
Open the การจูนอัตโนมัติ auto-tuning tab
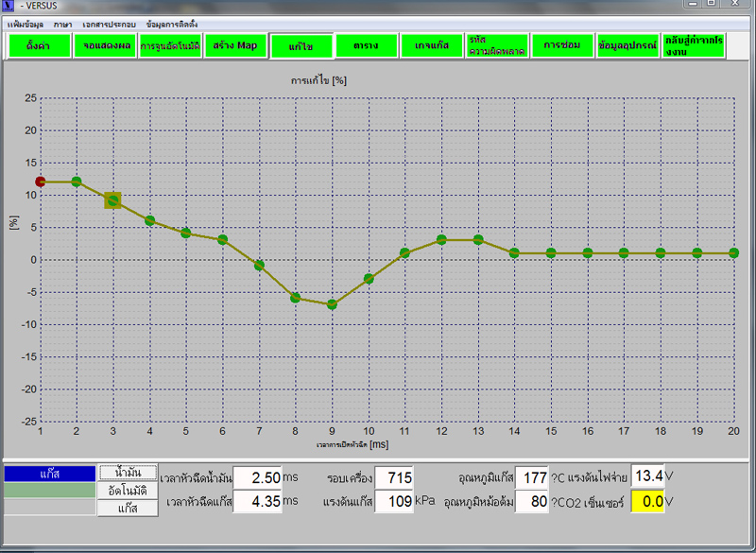pyautogui.click(x=170, y=45)
